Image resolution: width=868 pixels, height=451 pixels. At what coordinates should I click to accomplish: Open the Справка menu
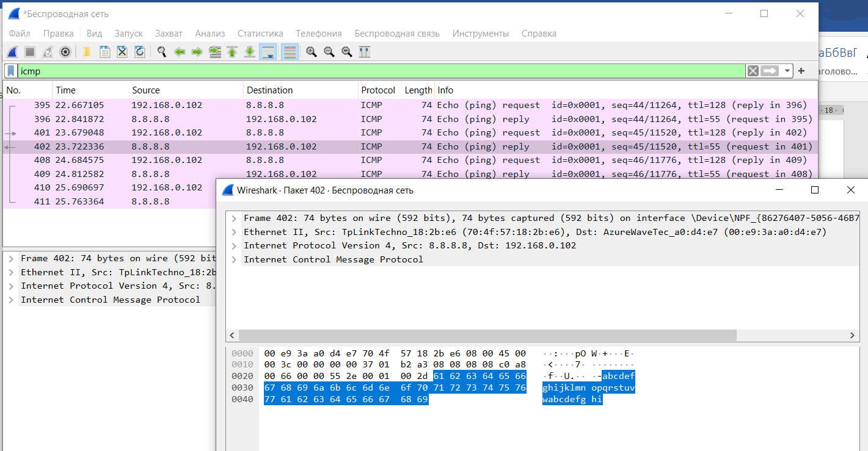point(539,34)
